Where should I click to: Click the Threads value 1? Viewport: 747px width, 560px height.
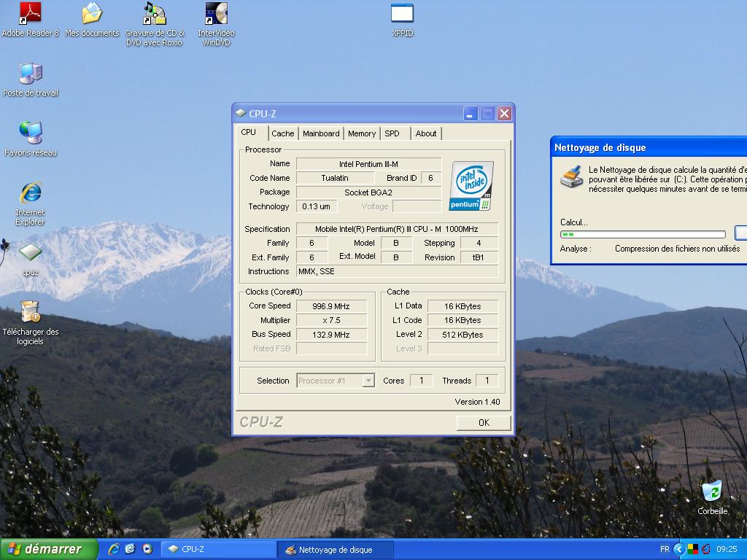coord(487,381)
